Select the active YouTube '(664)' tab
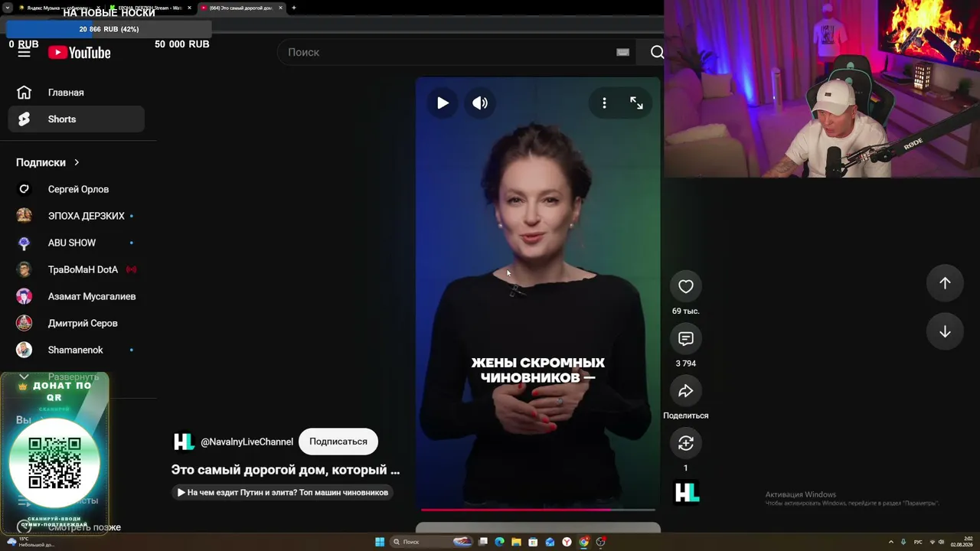 [x=240, y=8]
